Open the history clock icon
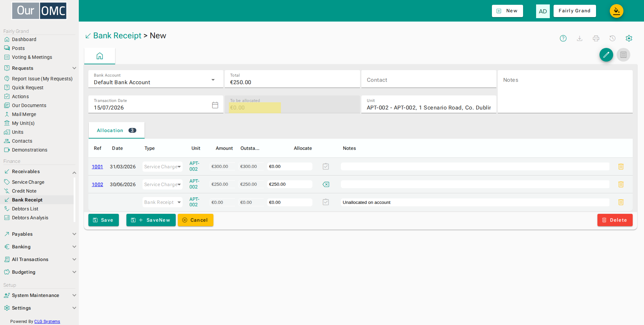 pos(612,38)
